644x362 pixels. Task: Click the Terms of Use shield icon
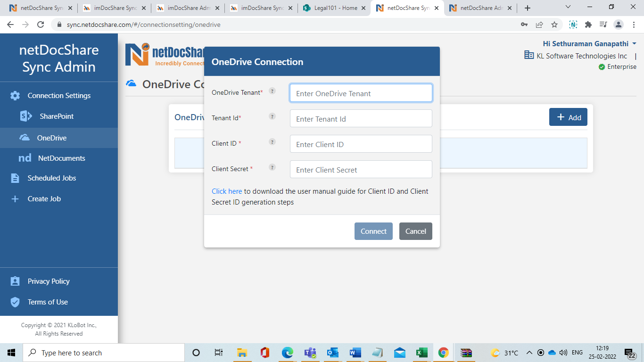[x=15, y=302]
